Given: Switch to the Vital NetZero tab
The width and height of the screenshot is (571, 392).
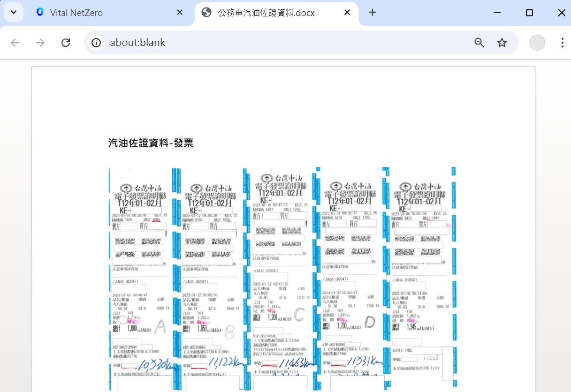Looking at the screenshot, I should click(x=76, y=13).
